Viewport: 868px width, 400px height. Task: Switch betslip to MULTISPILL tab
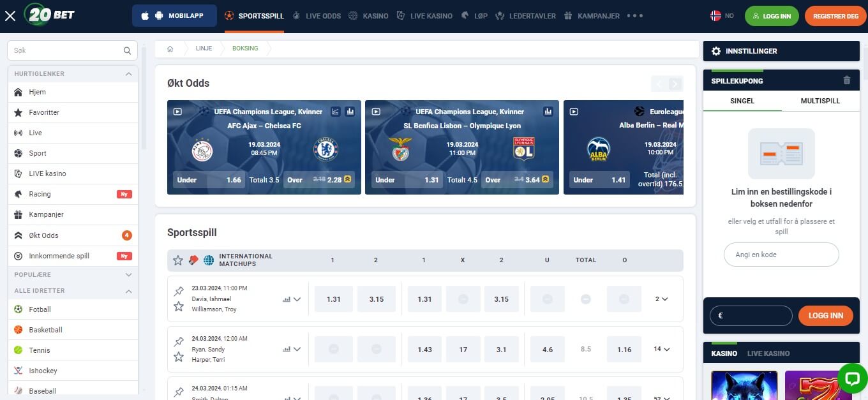pos(821,101)
